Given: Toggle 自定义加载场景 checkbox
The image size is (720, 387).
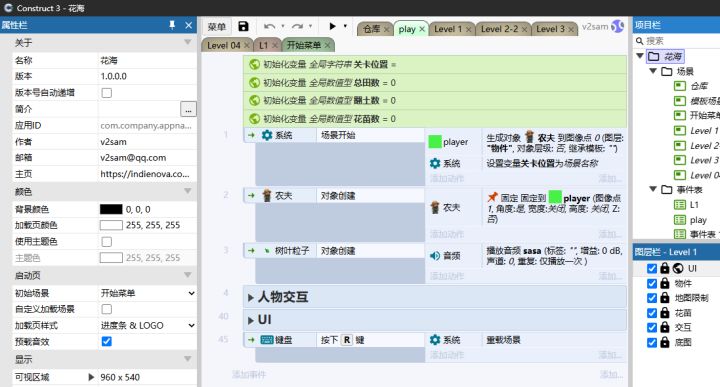Looking at the screenshot, I should click(x=107, y=309).
